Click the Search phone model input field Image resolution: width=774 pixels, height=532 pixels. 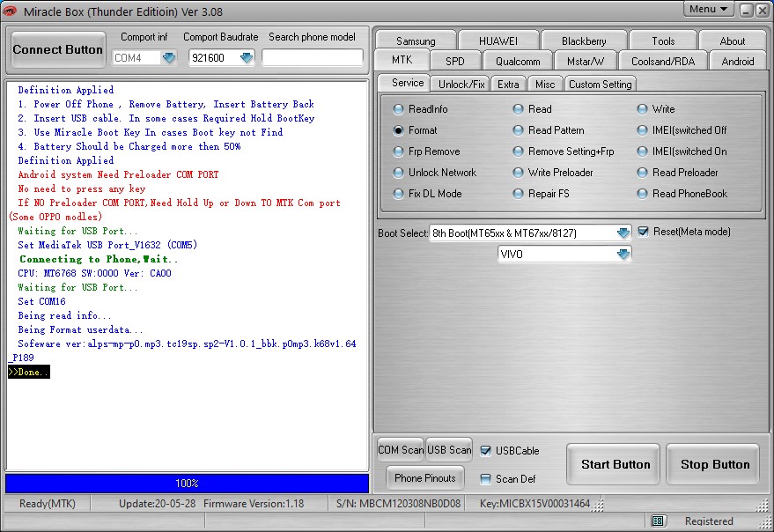[313, 58]
